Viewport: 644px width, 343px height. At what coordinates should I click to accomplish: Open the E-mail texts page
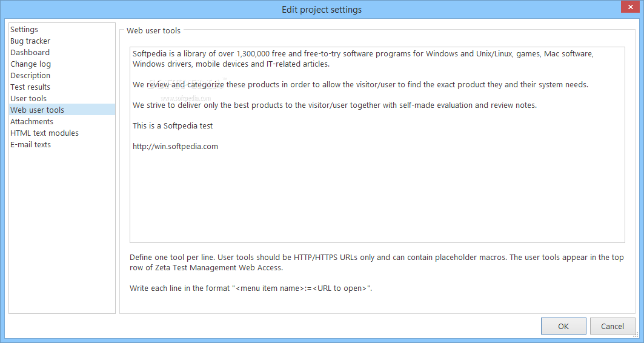62,145
